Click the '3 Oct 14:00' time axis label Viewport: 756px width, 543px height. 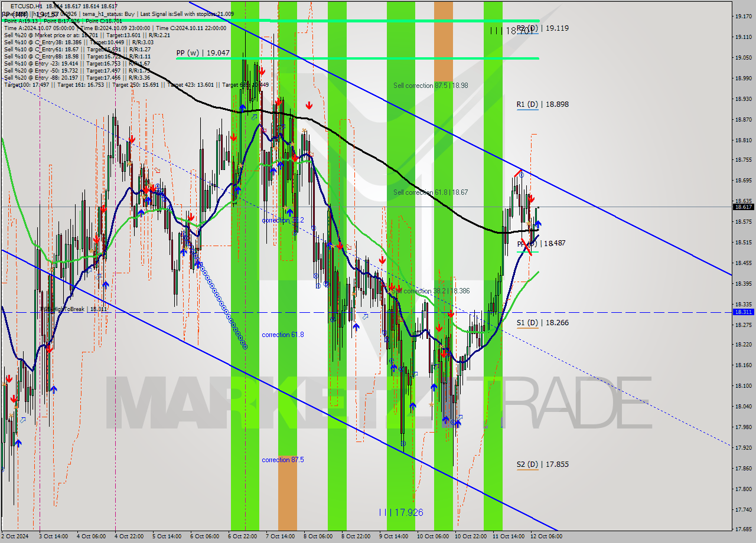coord(54,537)
